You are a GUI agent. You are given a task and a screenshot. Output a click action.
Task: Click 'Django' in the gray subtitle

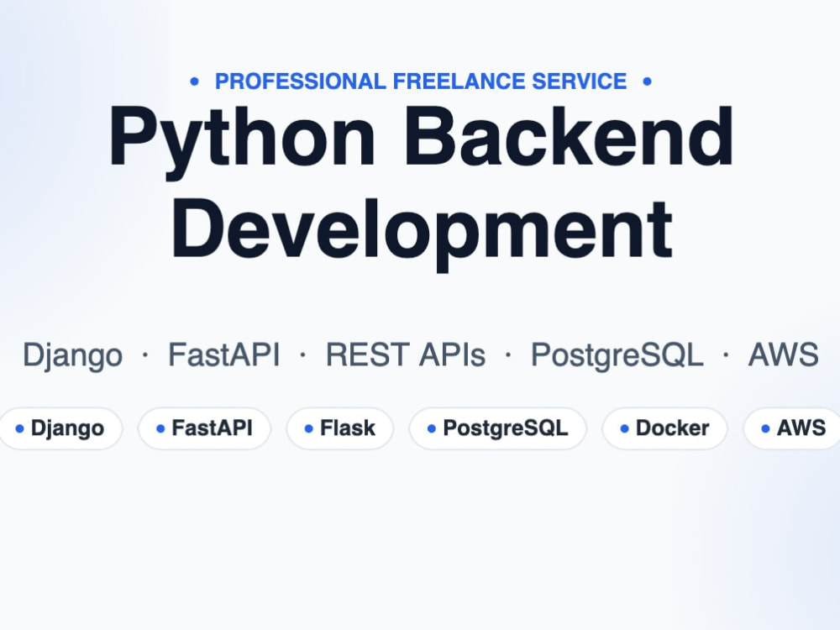[x=72, y=355]
